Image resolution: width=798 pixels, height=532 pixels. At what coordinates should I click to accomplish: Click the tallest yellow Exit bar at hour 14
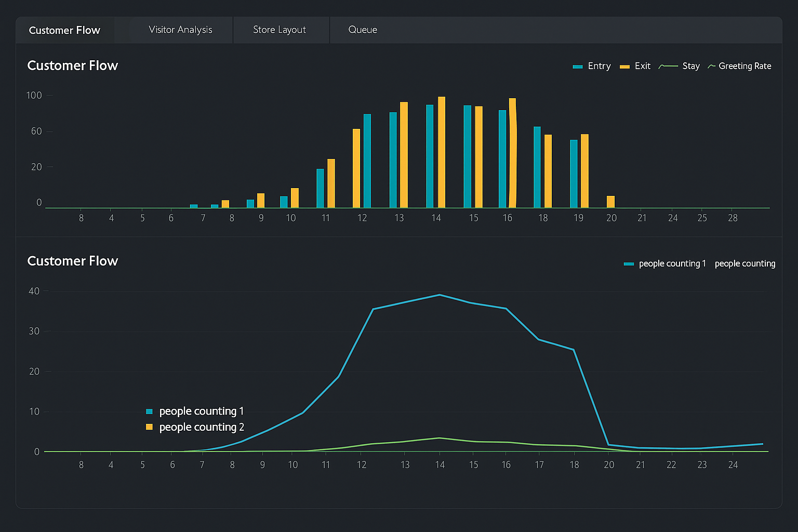442,152
